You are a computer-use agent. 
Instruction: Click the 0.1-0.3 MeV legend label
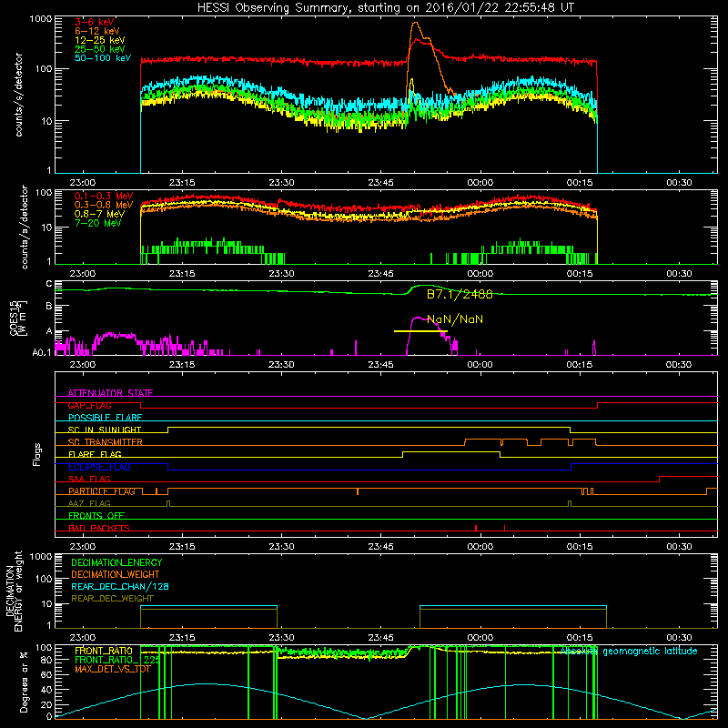click(x=104, y=197)
